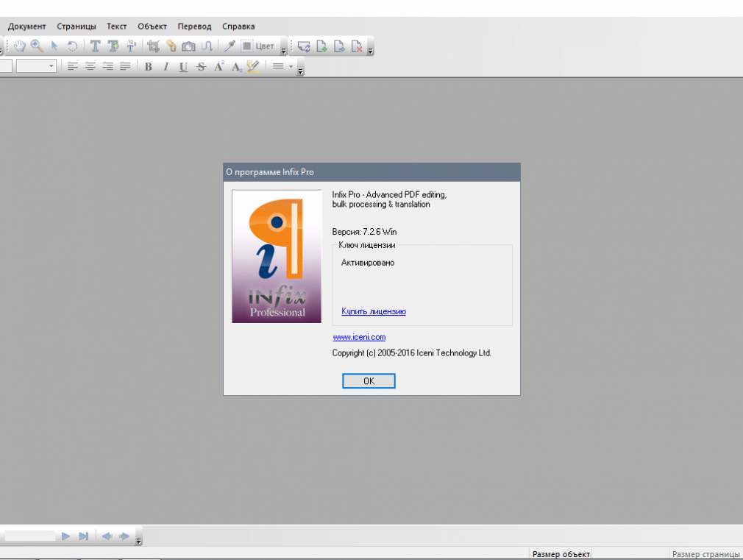
Task: Expand the navigation toolbar overflow options
Action: coord(138,541)
